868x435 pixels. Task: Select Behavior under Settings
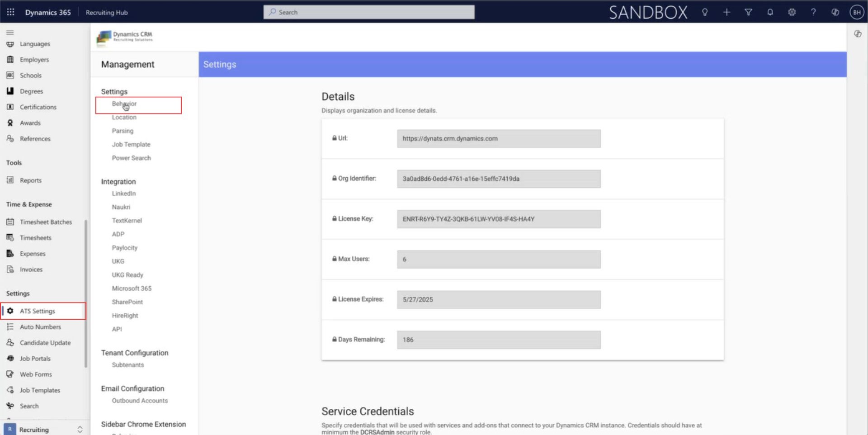point(124,104)
